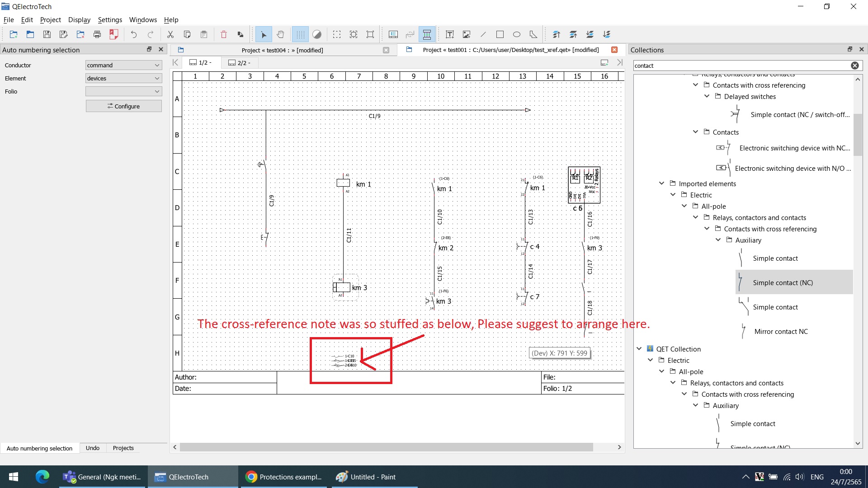Click the Print icon in toolbar

(97, 34)
